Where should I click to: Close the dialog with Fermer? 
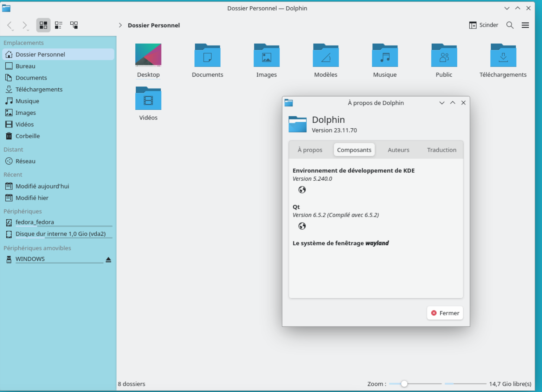[445, 313]
